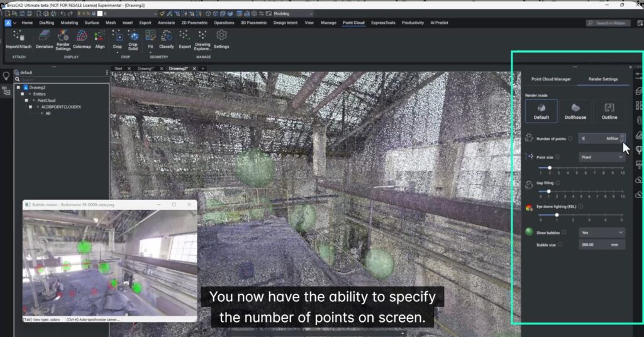Select the Render Settings panel tab
Viewport: 644px width, 337px height.
point(603,79)
